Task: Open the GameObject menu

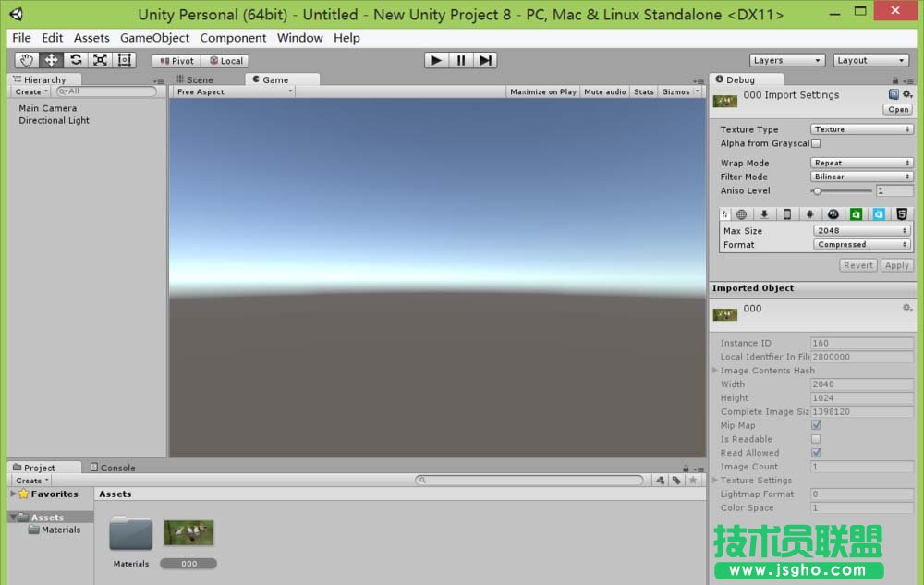Action: (x=154, y=38)
